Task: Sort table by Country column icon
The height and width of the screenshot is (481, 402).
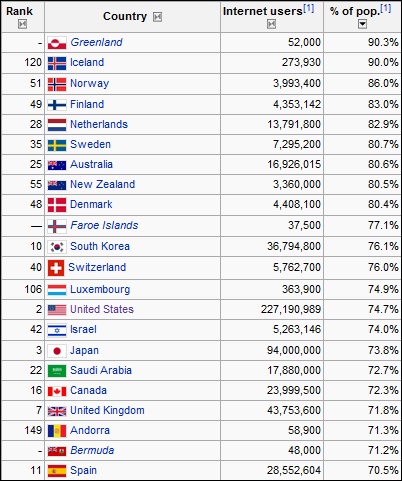Action: click(157, 17)
